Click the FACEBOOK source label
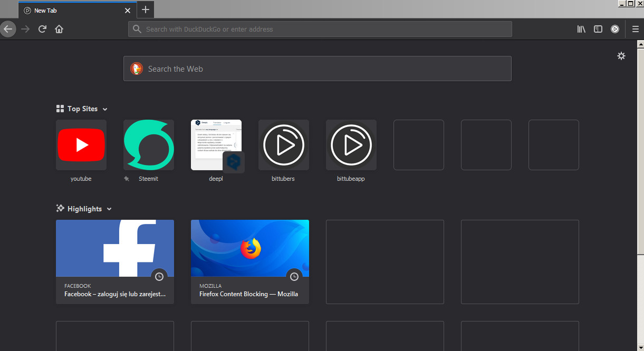The width and height of the screenshot is (644, 351). click(78, 286)
